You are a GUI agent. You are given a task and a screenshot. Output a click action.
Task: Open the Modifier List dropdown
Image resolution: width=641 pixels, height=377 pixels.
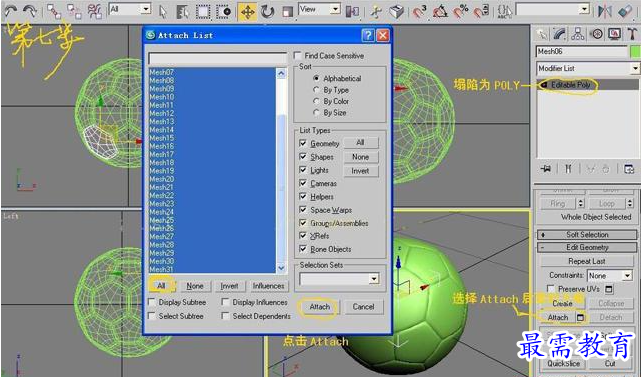(x=635, y=68)
